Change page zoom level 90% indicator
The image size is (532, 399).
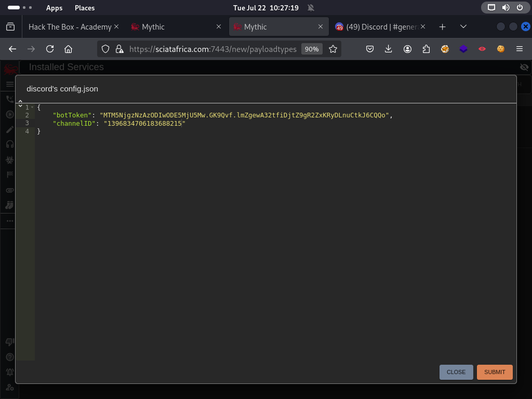[312, 49]
